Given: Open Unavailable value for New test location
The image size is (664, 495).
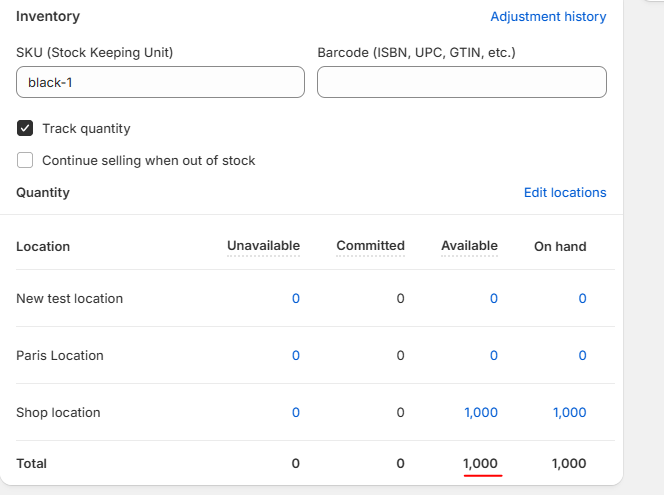Looking at the screenshot, I should (x=295, y=299).
